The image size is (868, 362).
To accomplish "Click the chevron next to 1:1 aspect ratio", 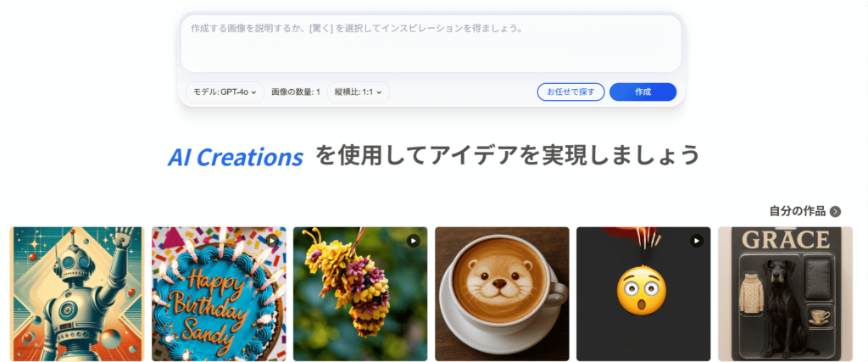I will pos(379,93).
